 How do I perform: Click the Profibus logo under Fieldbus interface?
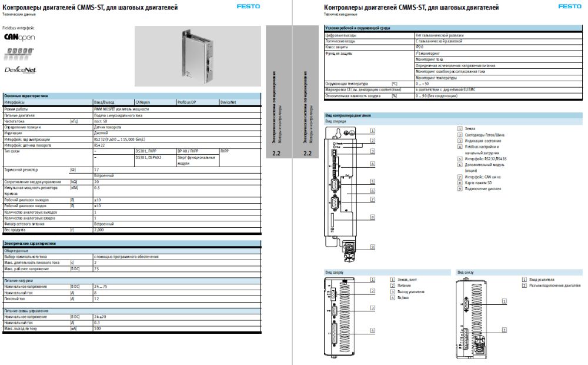click(x=18, y=54)
